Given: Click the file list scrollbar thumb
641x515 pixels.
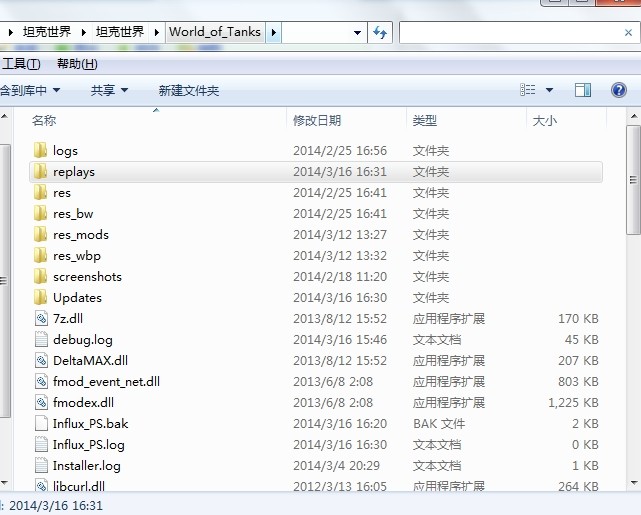Looking at the screenshot, I should click(x=633, y=180).
